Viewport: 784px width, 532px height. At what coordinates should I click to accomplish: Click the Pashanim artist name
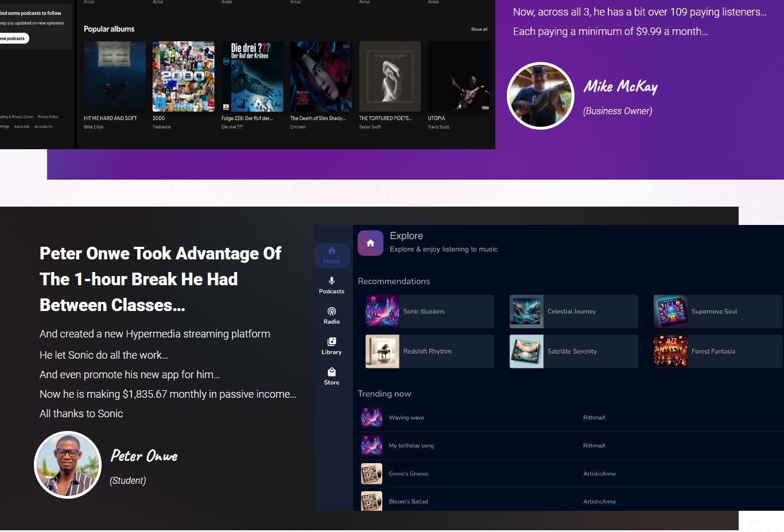tap(162, 127)
